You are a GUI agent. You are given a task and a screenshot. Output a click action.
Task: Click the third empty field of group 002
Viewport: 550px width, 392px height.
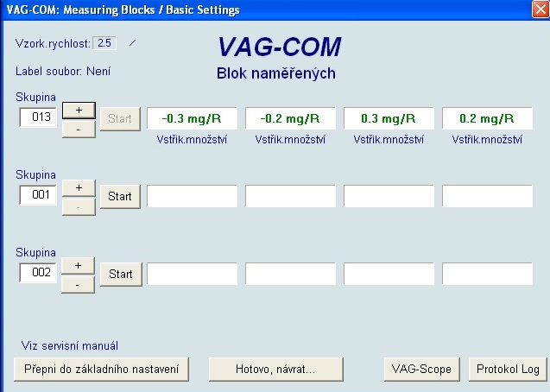[389, 274]
